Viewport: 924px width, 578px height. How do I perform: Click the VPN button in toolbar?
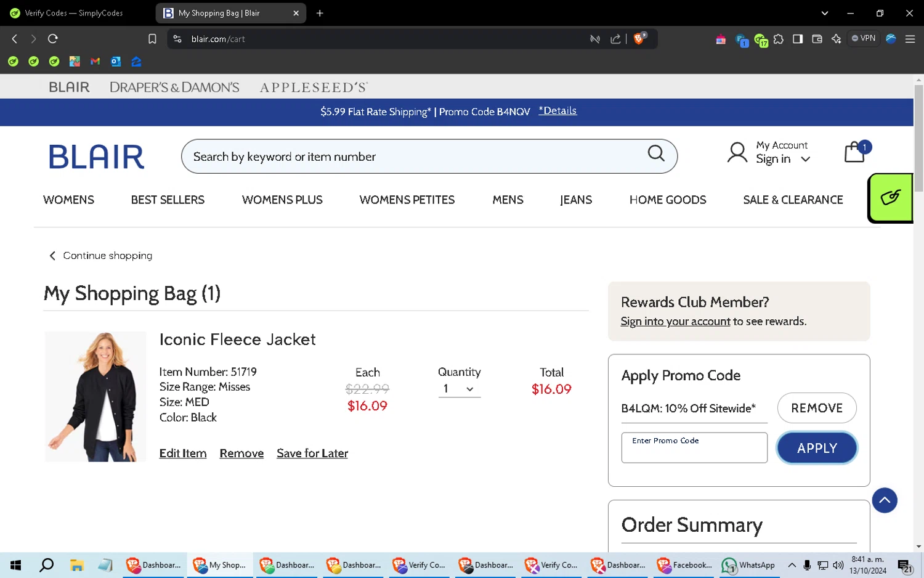click(864, 38)
